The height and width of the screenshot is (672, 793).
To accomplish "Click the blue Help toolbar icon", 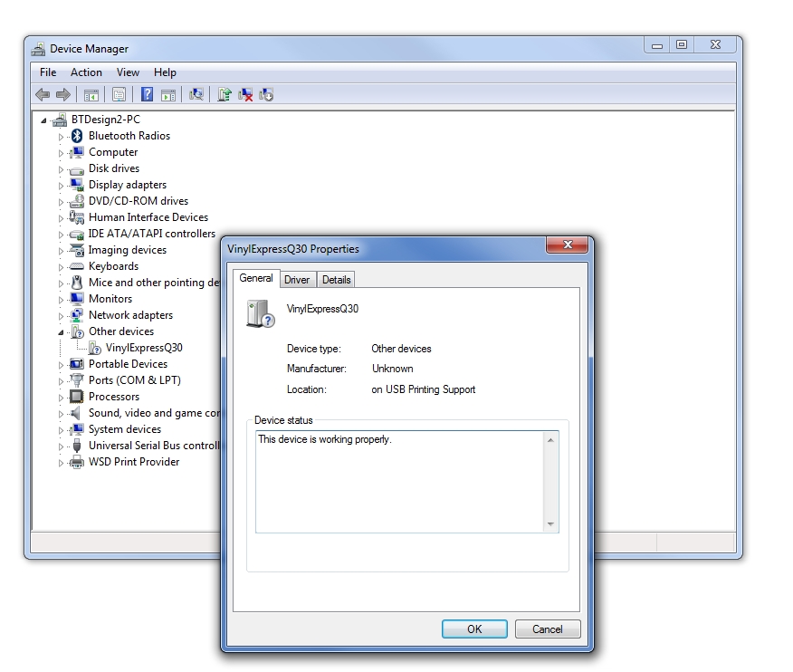I will click(147, 94).
